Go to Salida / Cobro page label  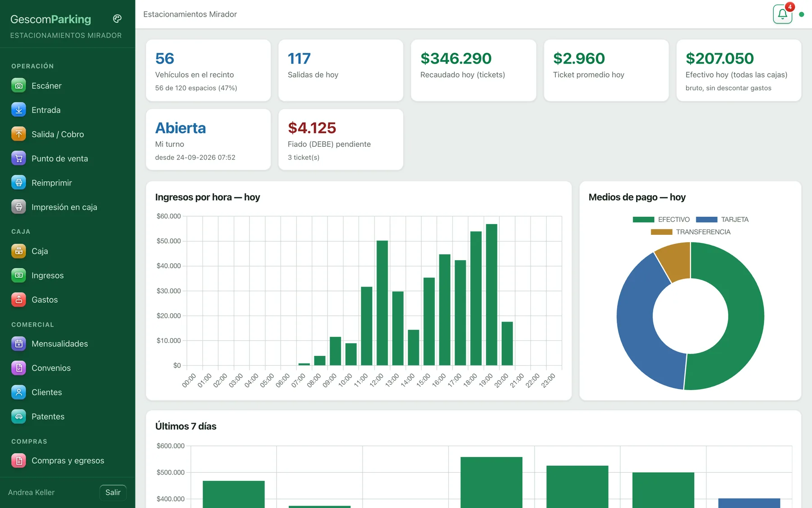(58, 134)
